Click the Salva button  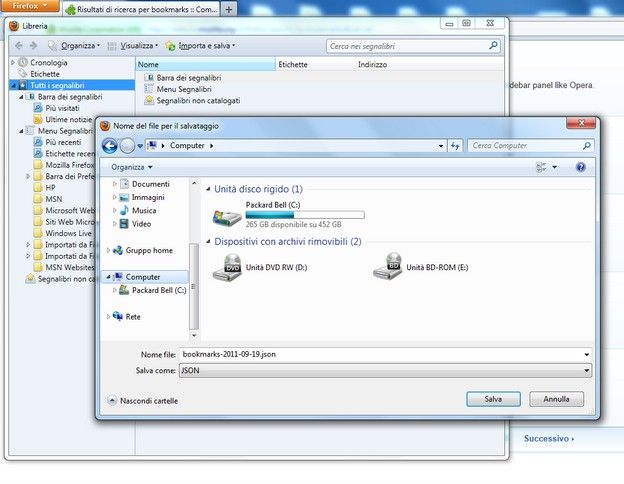click(493, 399)
